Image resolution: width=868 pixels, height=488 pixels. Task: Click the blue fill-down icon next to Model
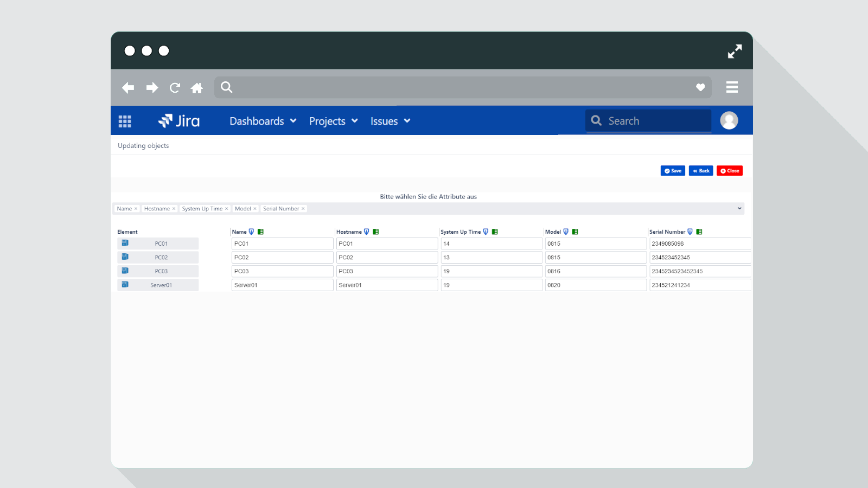[x=566, y=232]
